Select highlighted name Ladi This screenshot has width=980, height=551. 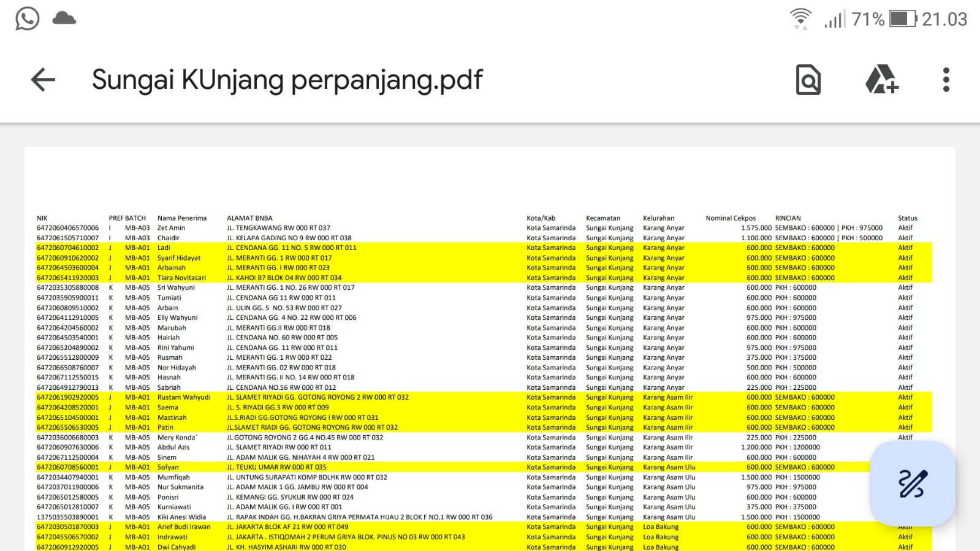[x=164, y=248]
